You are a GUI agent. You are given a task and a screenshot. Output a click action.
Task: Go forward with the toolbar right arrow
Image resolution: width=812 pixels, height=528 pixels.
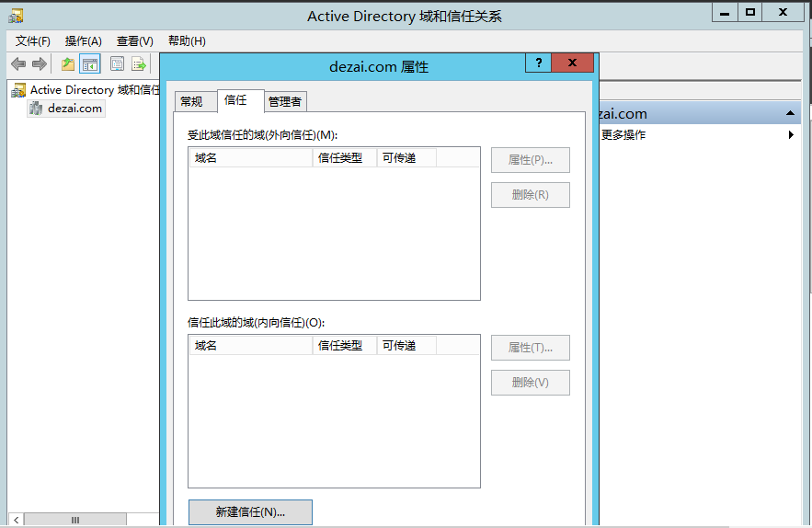point(40,64)
